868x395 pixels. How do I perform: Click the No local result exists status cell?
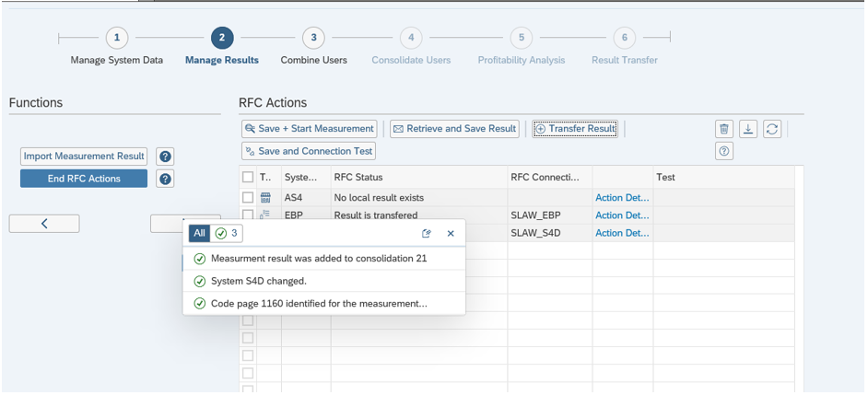pyautogui.click(x=419, y=197)
